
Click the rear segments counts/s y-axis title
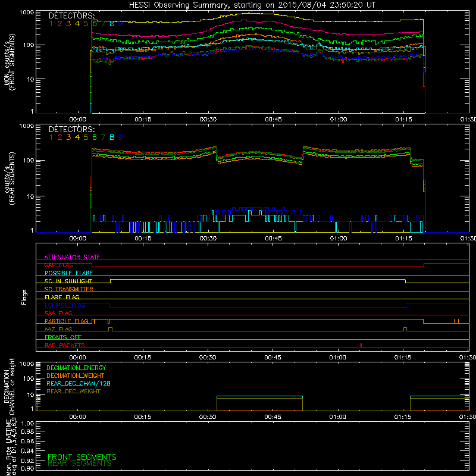[9, 178]
